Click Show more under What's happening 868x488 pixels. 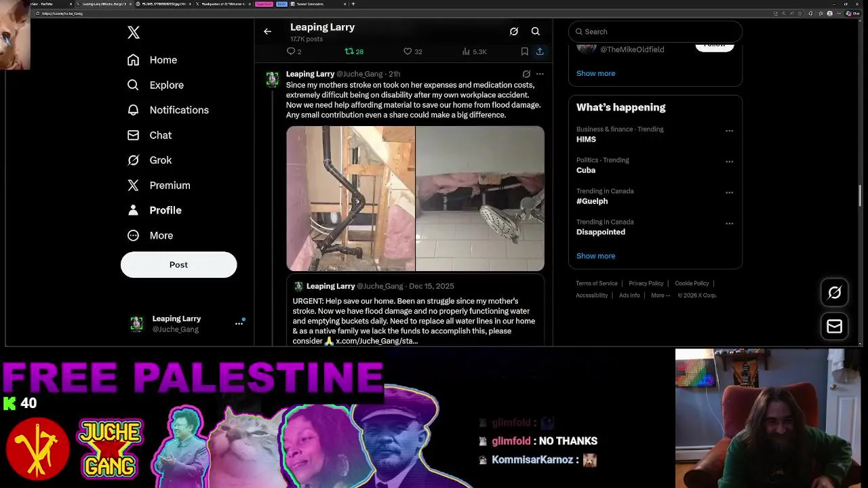pos(595,256)
